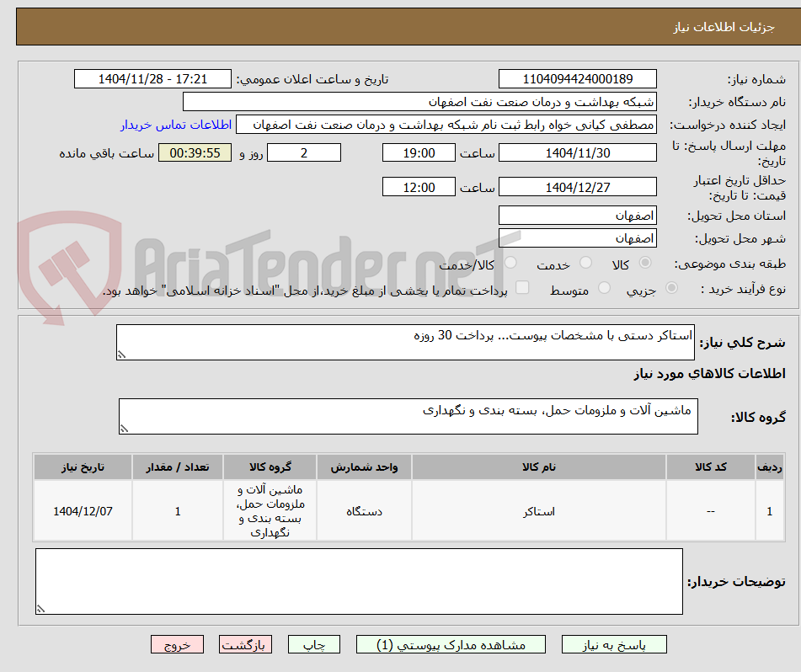Click the پاسخ به نیاز button
Viewport: 801px width, 672px height.
pos(614,645)
